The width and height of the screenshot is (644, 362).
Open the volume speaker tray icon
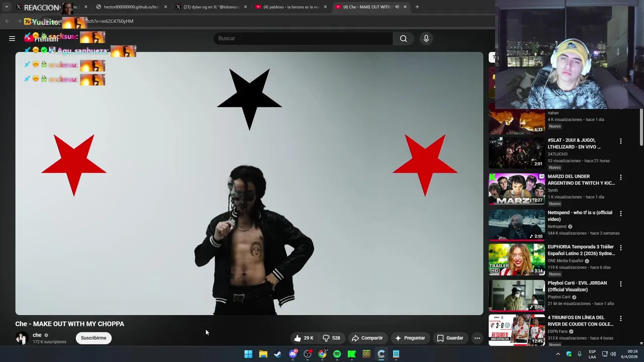(x=613, y=354)
